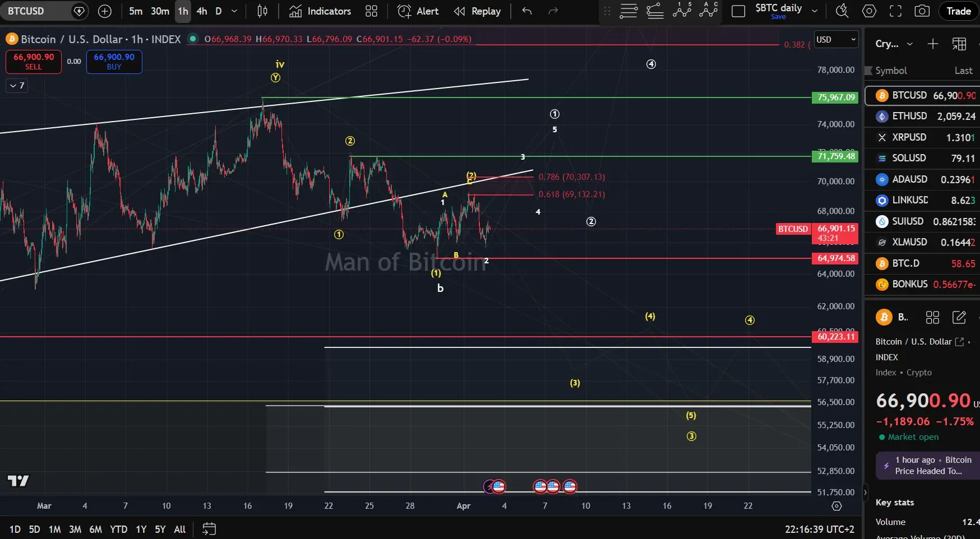Expand the time interval dropdown chevron
Viewport: 980px width, 539px height.
[234, 11]
